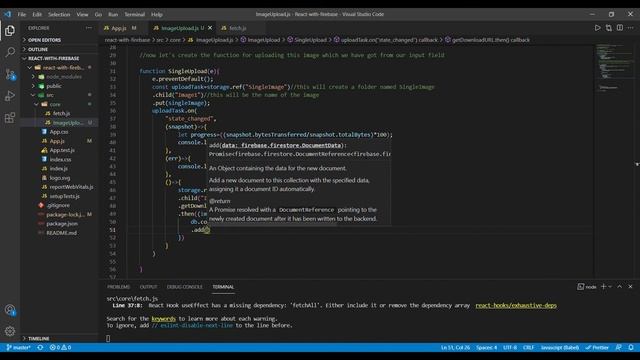Switch to the Debug Console tab
This screenshot has width=640, height=360.
[184, 287]
